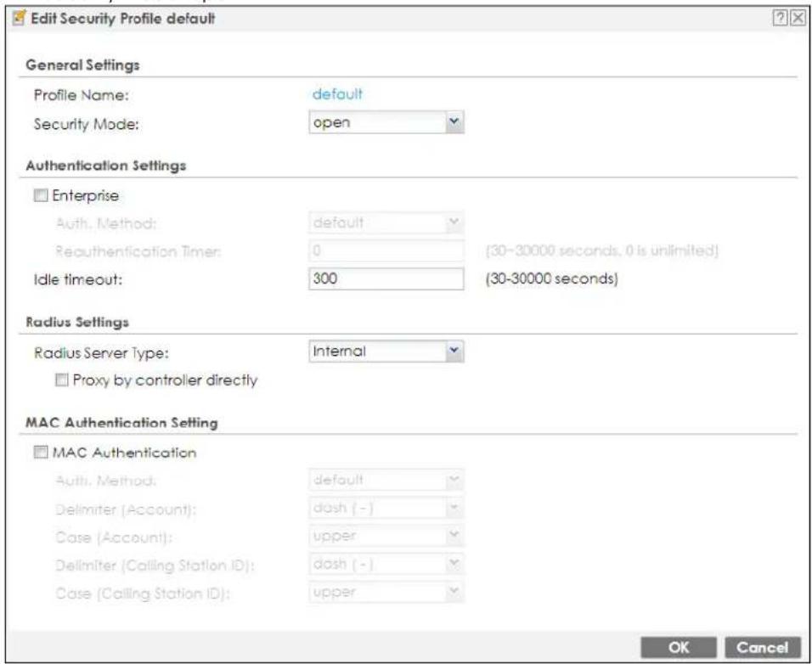Open the help question mark icon

coord(779,19)
